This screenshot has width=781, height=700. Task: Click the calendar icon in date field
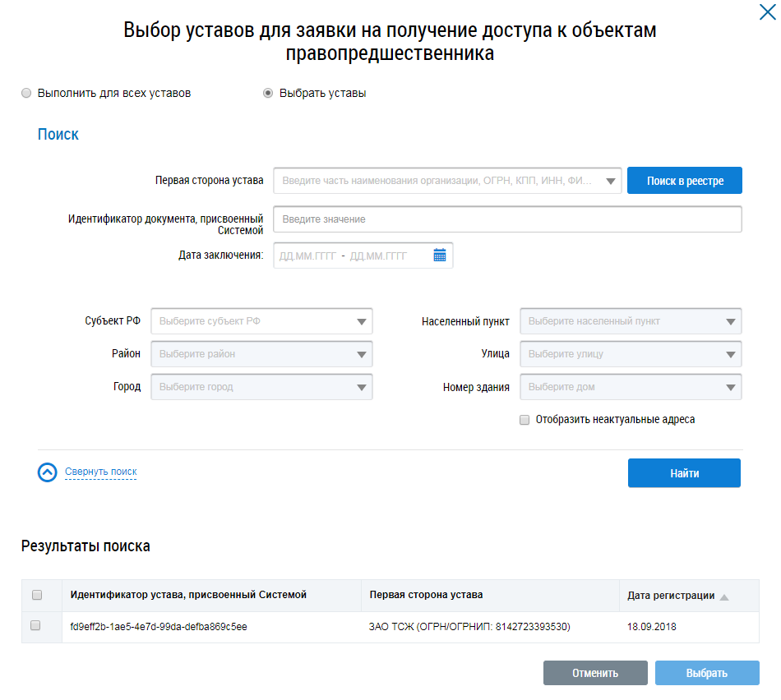click(x=440, y=256)
